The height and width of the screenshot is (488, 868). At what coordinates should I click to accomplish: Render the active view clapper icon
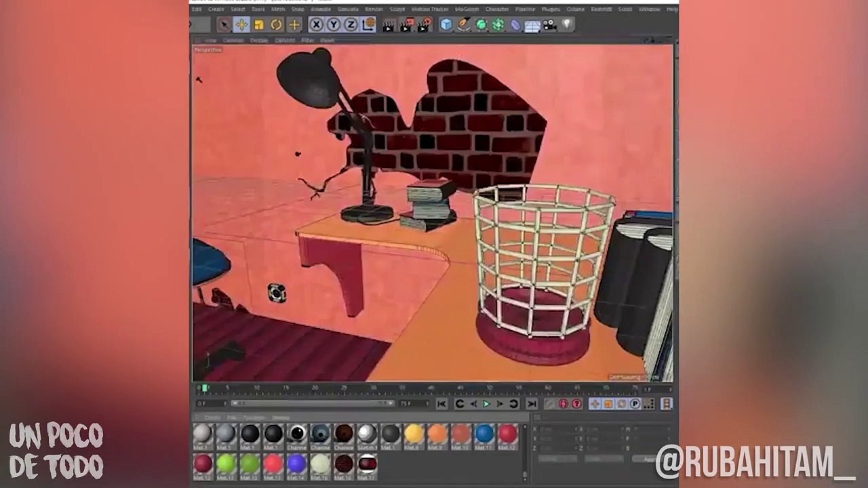(x=389, y=25)
